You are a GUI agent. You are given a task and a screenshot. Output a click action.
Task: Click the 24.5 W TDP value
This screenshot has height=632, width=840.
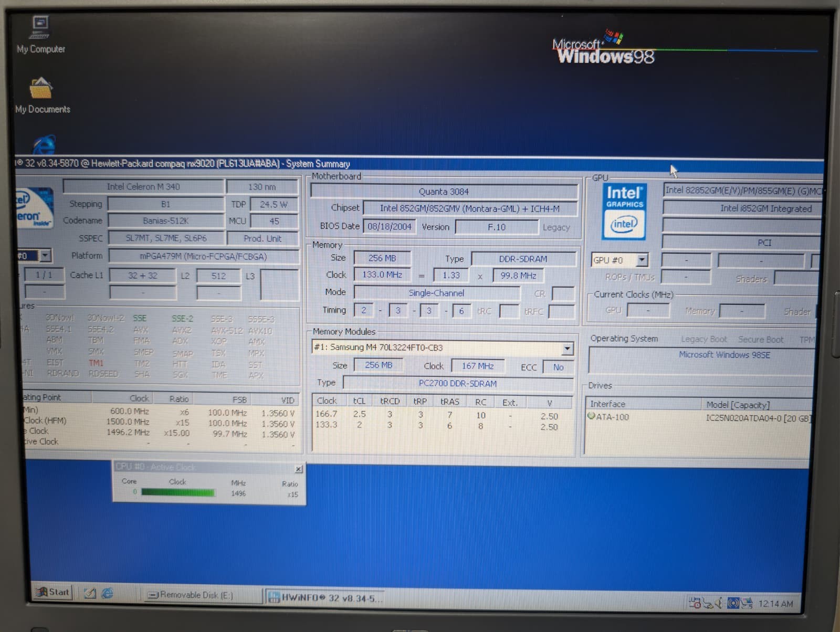[x=274, y=204]
